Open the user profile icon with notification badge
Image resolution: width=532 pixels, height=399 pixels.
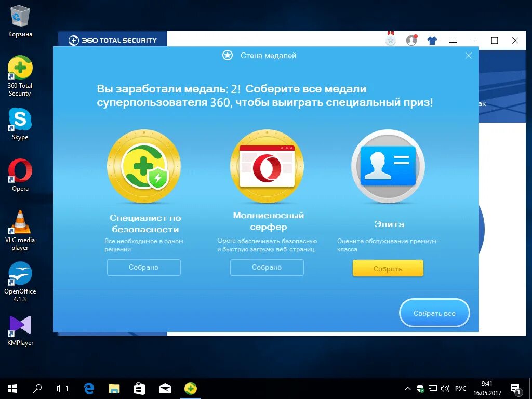coord(412,40)
